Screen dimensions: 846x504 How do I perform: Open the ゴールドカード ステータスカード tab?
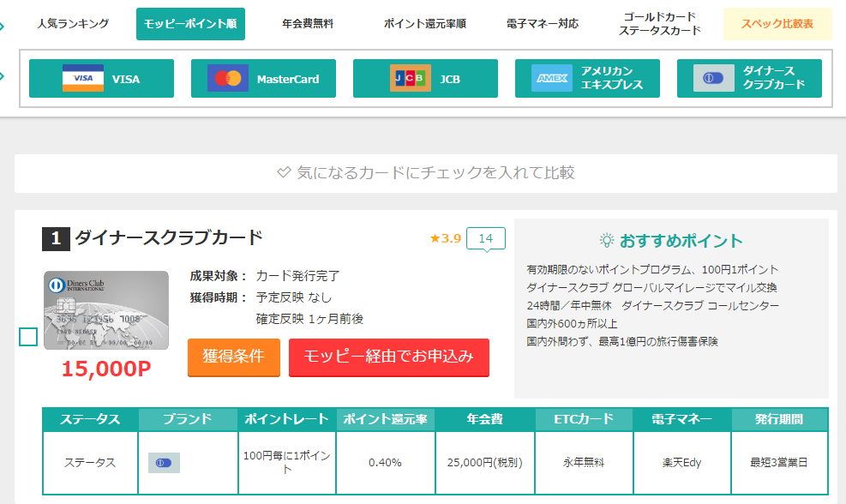[x=659, y=24]
